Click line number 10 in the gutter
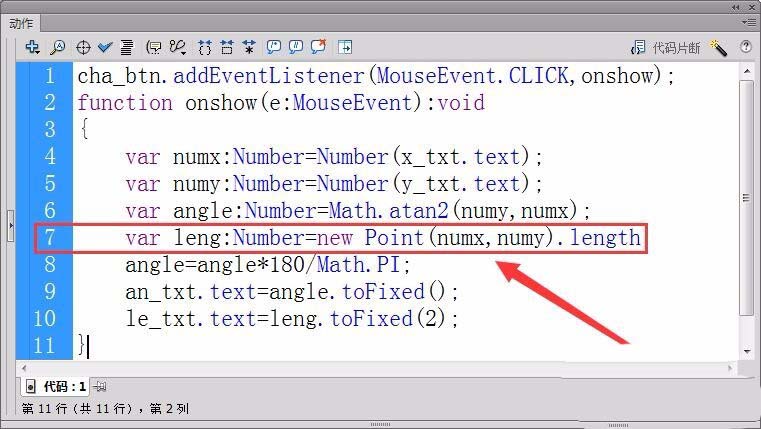This screenshot has width=761, height=429. tap(45, 319)
